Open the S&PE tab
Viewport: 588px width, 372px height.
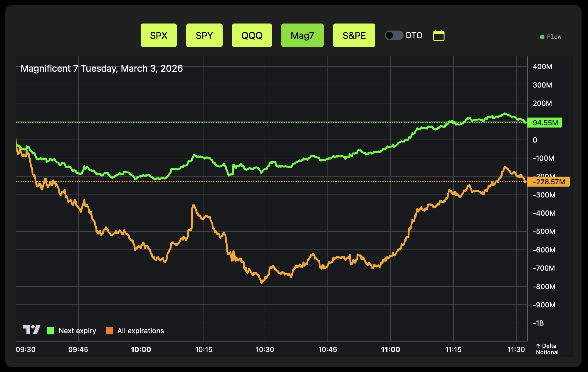354,36
